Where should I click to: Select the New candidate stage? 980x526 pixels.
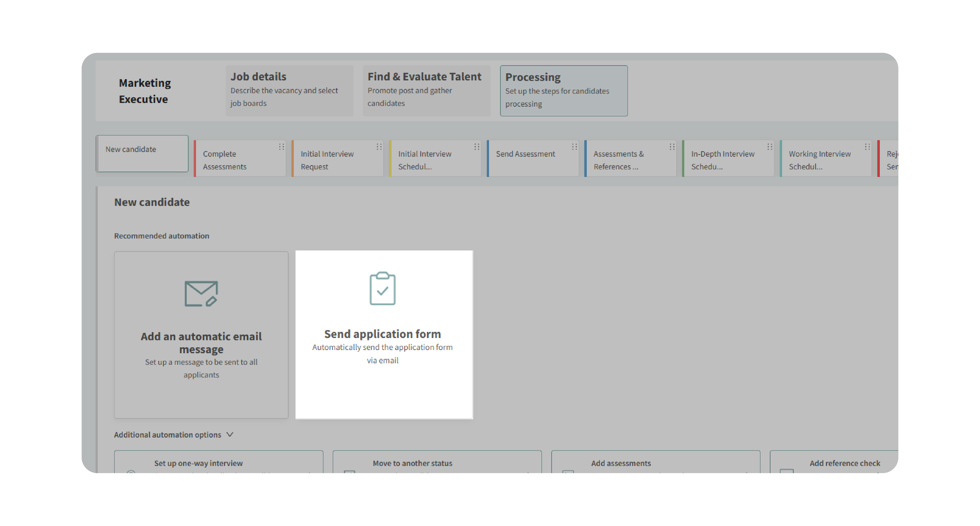[142, 153]
